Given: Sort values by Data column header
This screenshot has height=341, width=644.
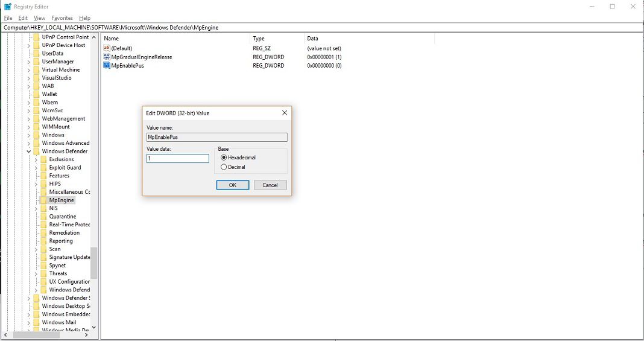Looking at the screenshot, I should (x=369, y=38).
